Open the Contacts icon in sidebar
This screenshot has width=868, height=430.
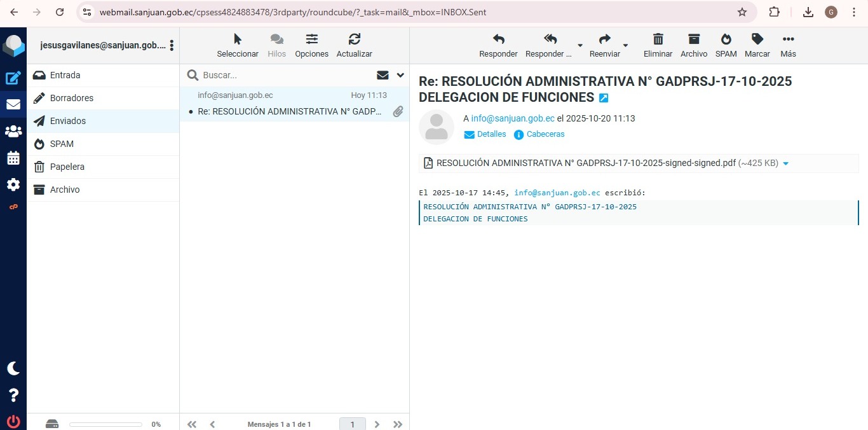pyautogui.click(x=13, y=132)
